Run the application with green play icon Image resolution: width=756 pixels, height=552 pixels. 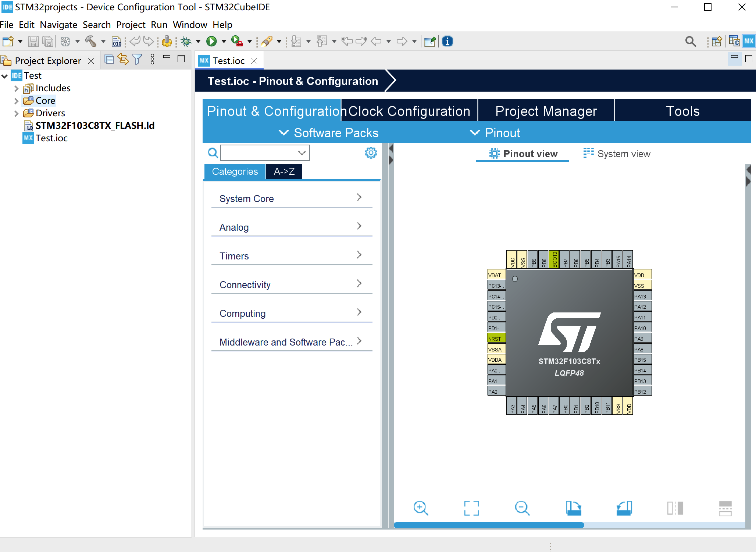pos(211,41)
